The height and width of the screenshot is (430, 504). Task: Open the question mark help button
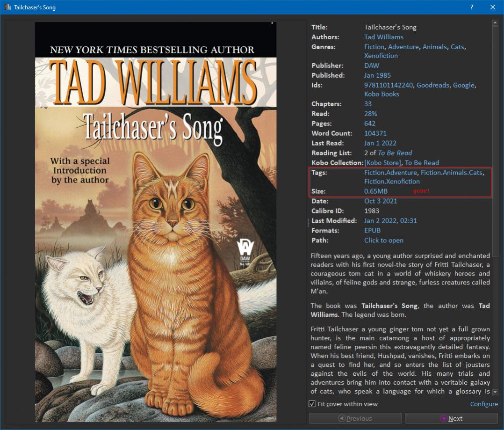click(x=472, y=7)
